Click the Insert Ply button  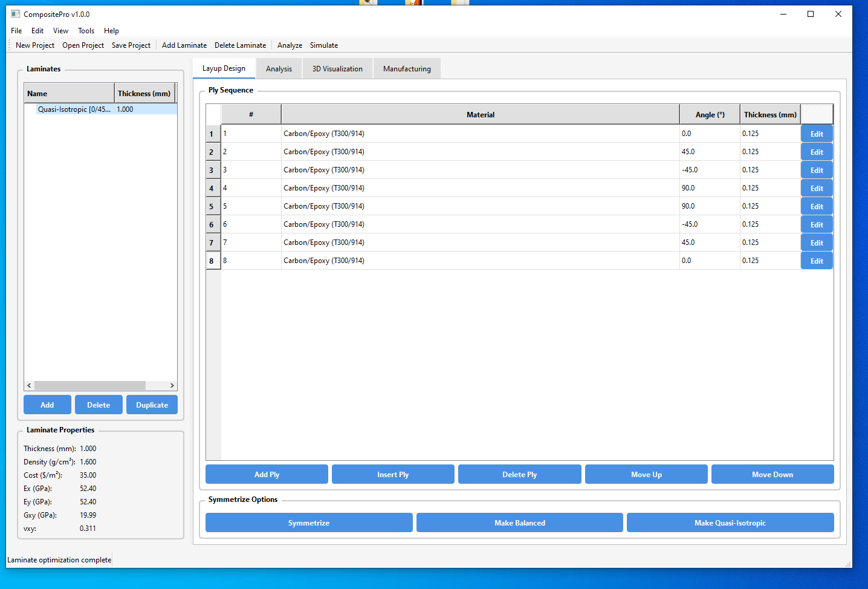393,475
